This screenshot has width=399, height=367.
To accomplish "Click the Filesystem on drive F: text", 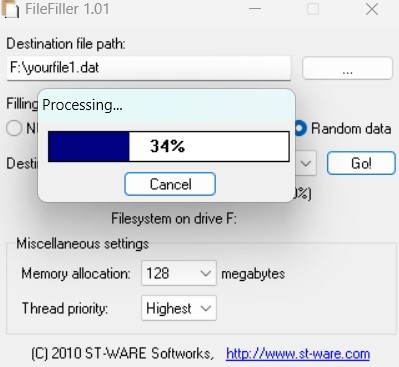I will click(x=174, y=219).
